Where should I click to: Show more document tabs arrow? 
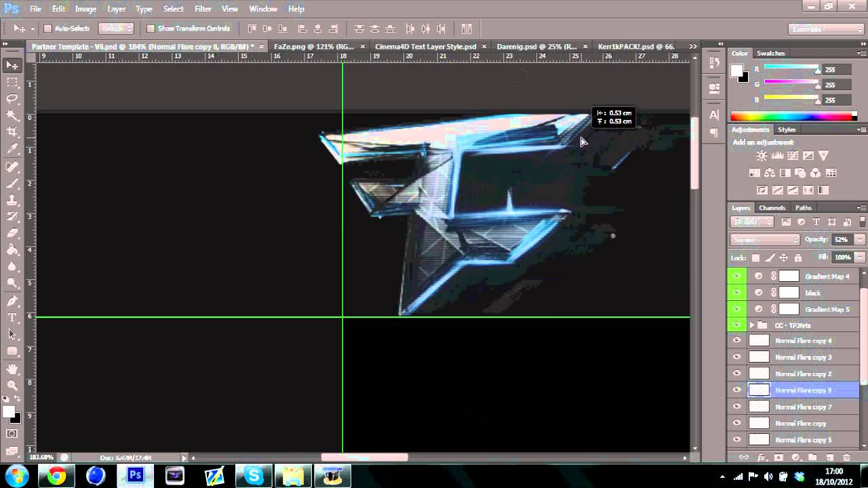pyautogui.click(x=693, y=46)
